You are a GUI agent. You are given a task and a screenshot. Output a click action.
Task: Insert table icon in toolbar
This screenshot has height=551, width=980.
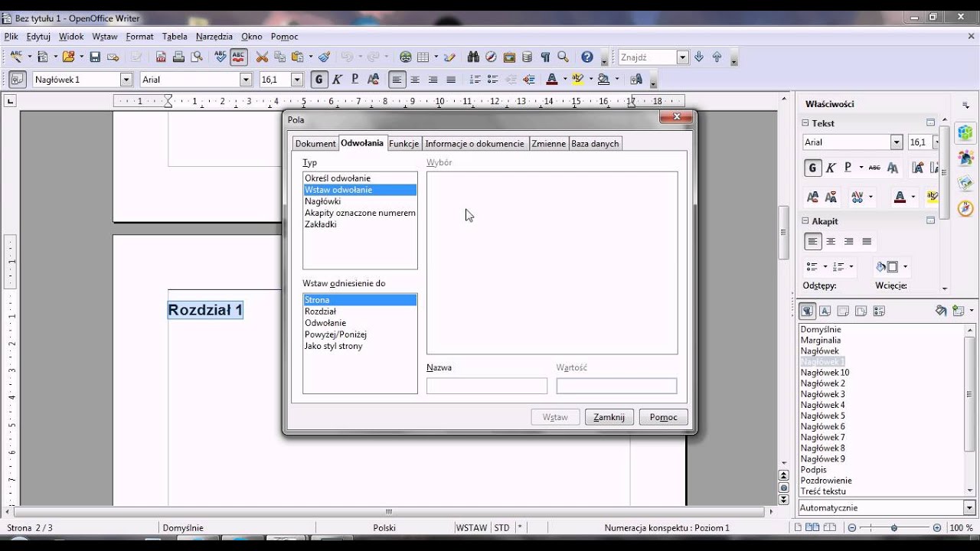coord(423,57)
